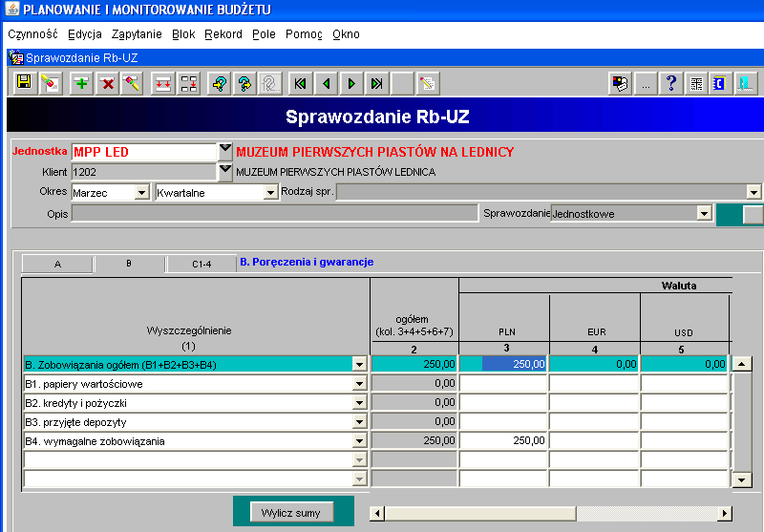
Task: Open the Pole menu
Action: click(264, 34)
